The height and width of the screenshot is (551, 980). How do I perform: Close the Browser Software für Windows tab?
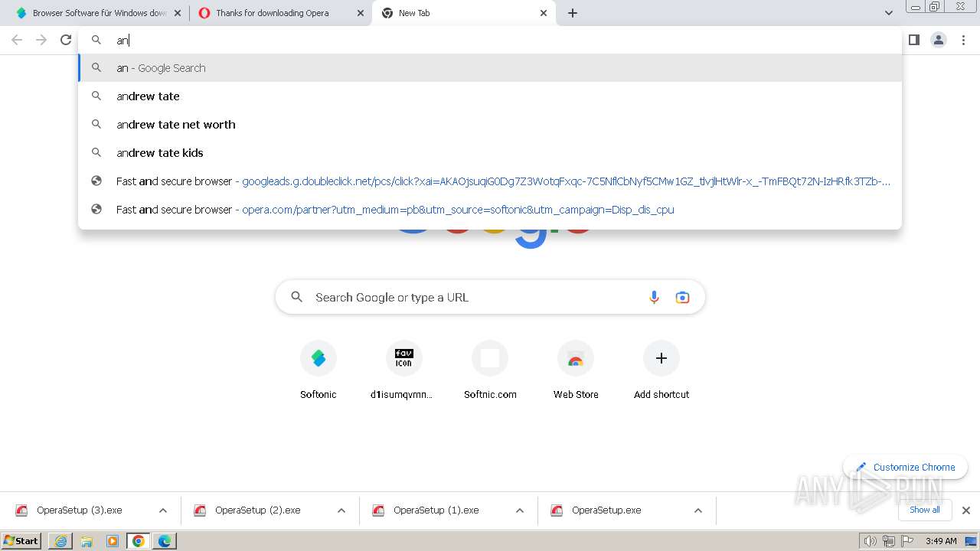coord(178,13)
